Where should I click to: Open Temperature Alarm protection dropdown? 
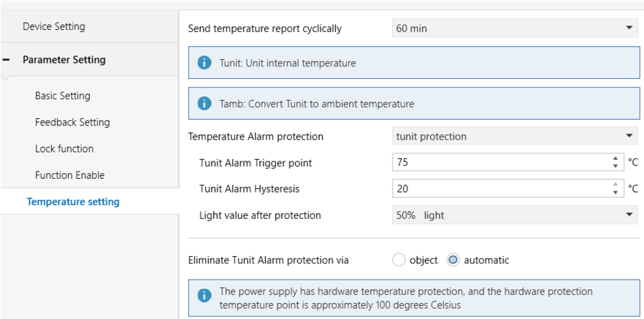(515, 136)
